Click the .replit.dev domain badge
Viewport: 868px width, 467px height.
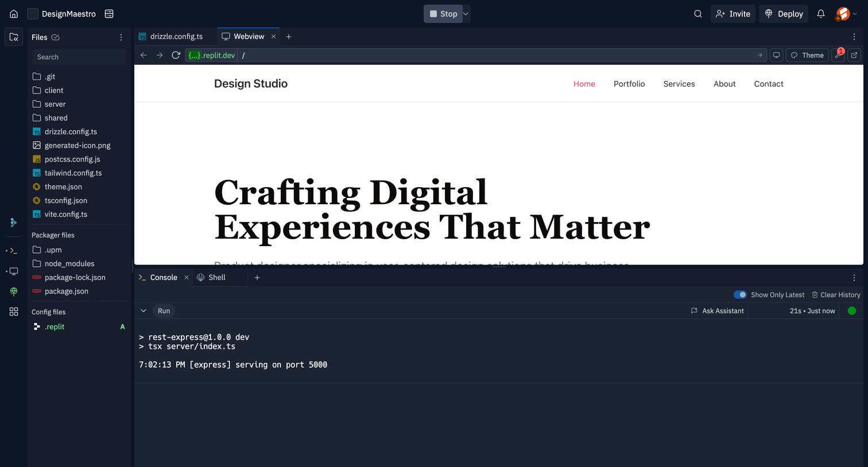click(212, 55)
